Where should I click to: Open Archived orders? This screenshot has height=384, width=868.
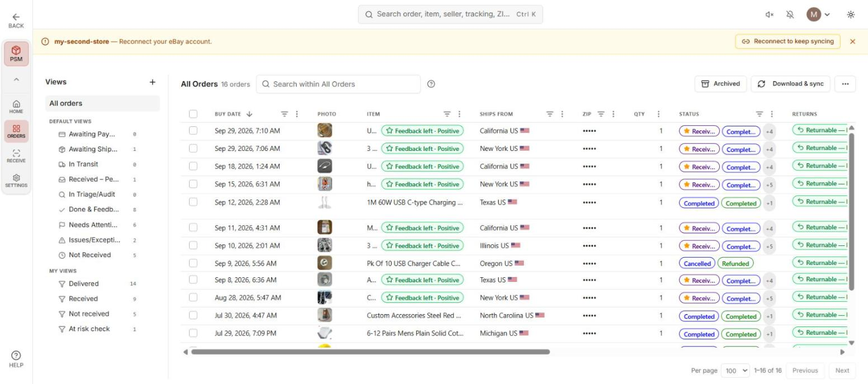coord(720,84)
